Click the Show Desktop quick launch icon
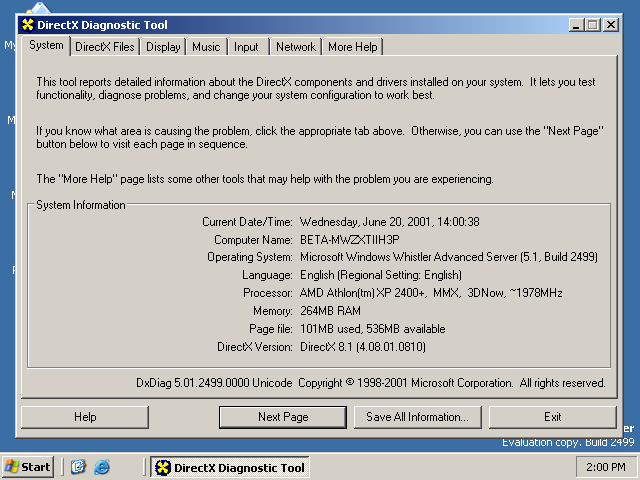640x480 pixels. 79,467
